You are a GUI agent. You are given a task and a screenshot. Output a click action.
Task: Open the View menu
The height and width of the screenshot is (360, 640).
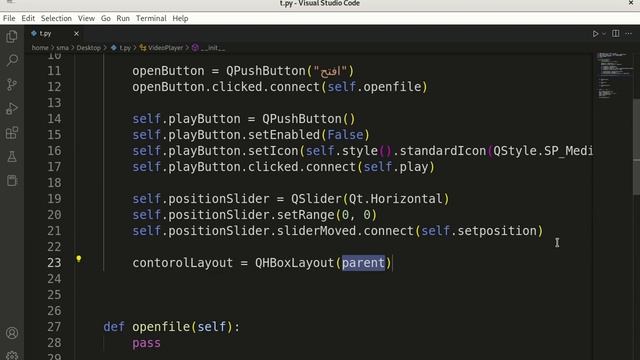pos(86,18)
